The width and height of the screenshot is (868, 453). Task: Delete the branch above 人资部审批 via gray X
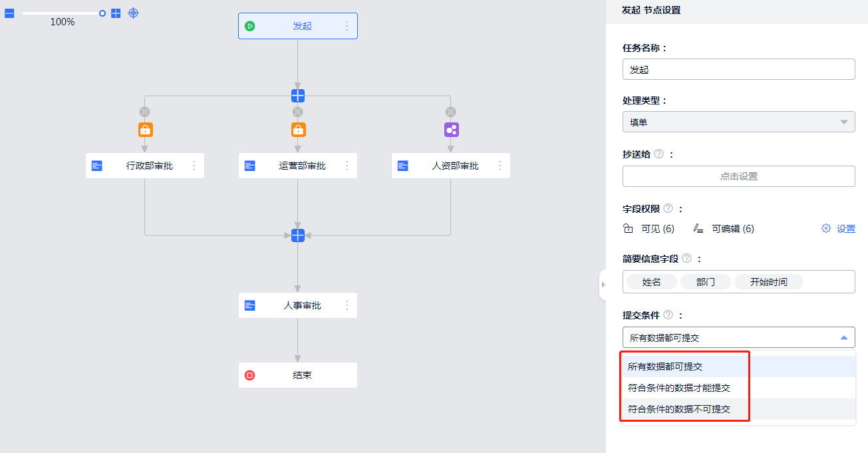450,112
